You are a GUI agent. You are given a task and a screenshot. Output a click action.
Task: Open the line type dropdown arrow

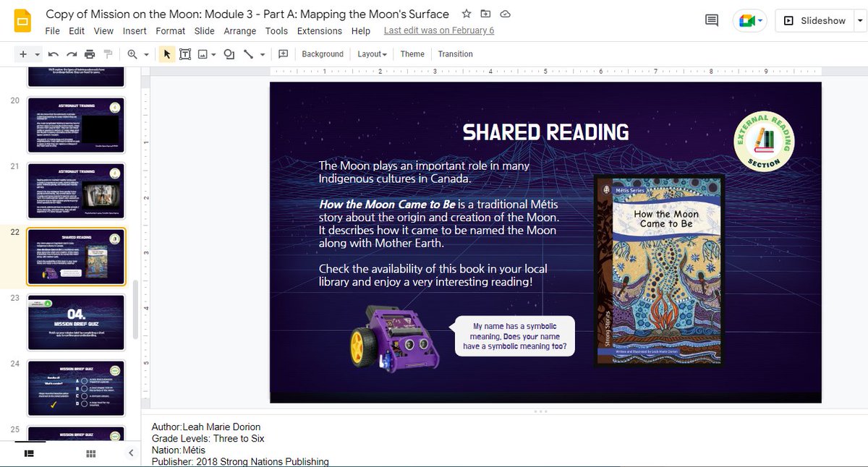click(262, 54)
